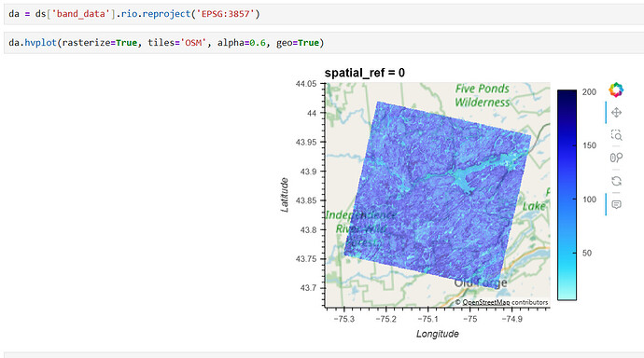Screen dimensions: 644x358
Task: Click the -75.3 longitude tick label
Action: coord(344,319)
